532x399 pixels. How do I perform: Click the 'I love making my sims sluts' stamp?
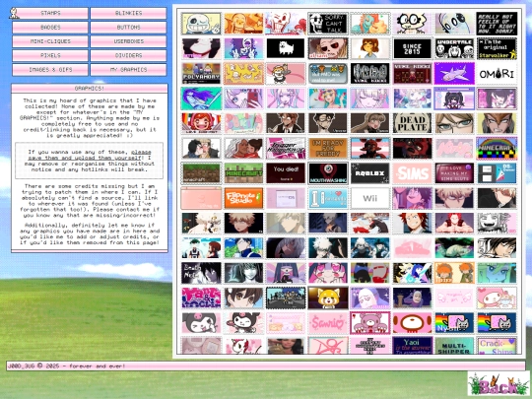pyautogui.click(x=454, y=173)
